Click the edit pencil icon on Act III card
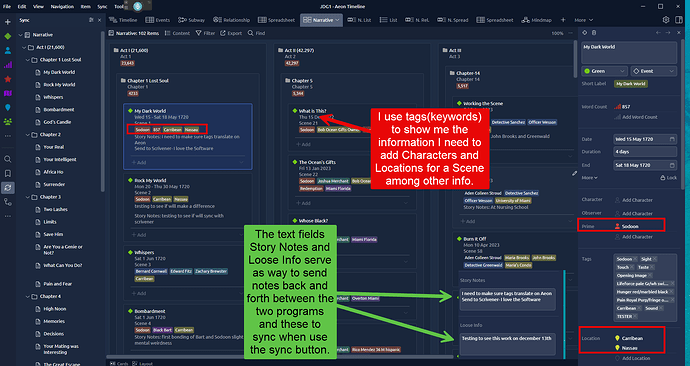The image size is (690, 366). pos(574,174)
